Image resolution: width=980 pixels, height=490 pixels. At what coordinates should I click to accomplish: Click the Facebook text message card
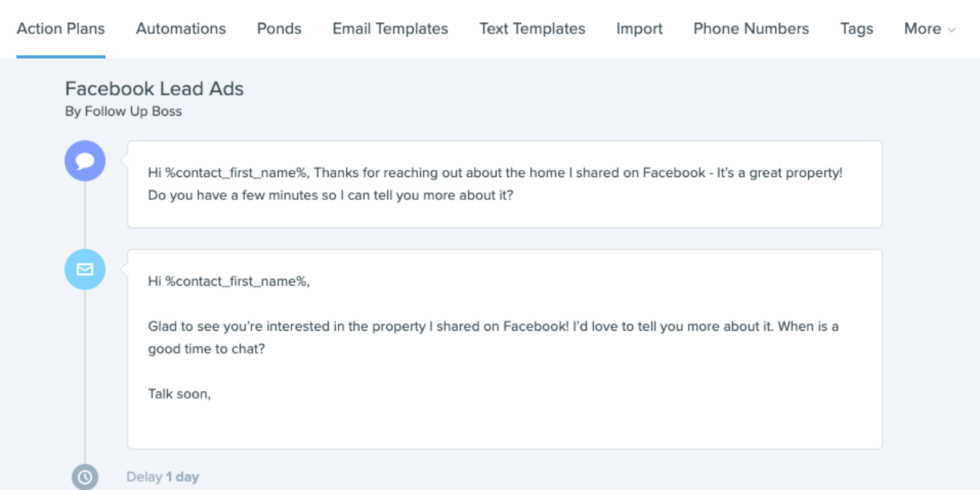click(x=504, y=184)
